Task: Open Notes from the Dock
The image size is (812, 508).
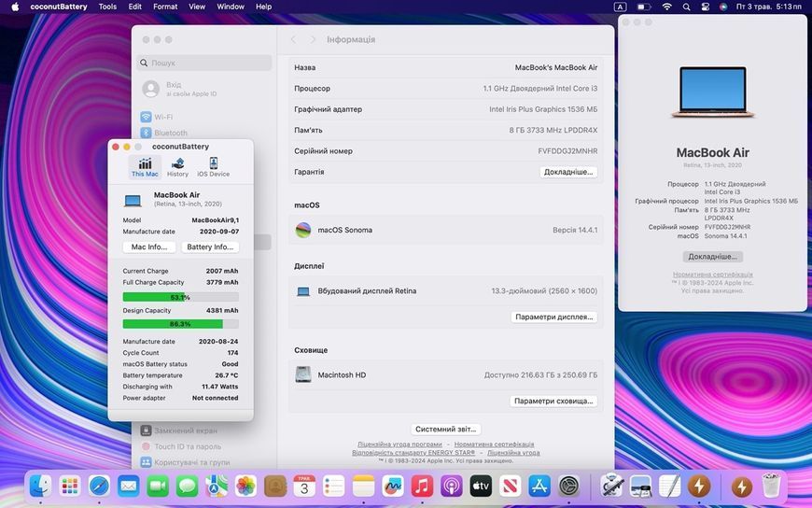Action: click(363, 487)
